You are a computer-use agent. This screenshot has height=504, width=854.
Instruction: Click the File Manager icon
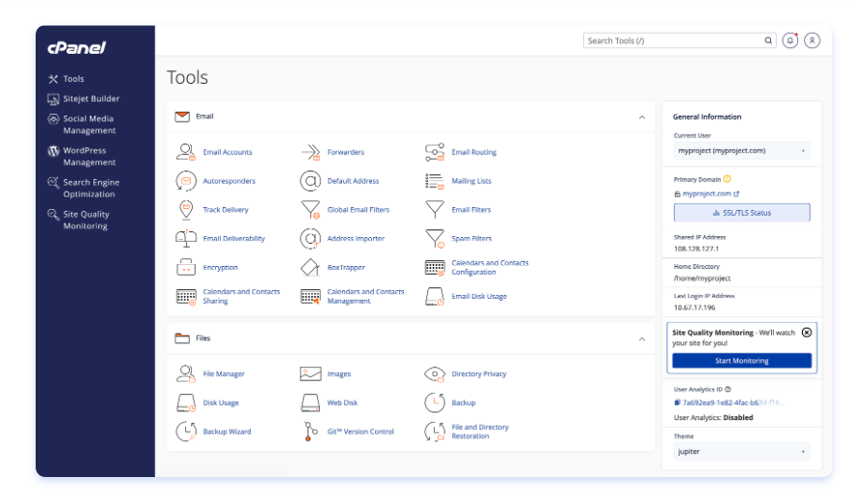click(x=186, y=374)
